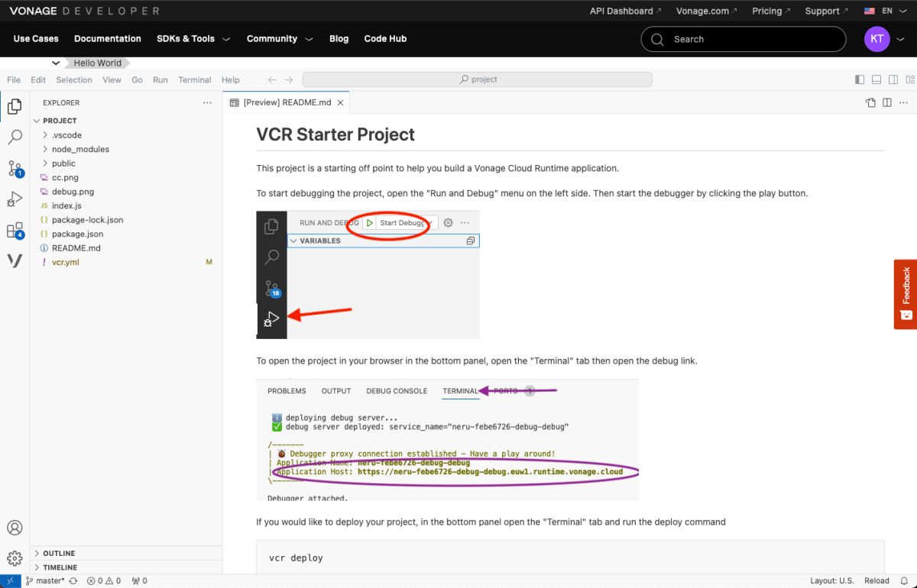The width and height of the screenshot is (917, 588).
Task: Collapse the Hello World breadcrumb chevron
Action: 56,63
